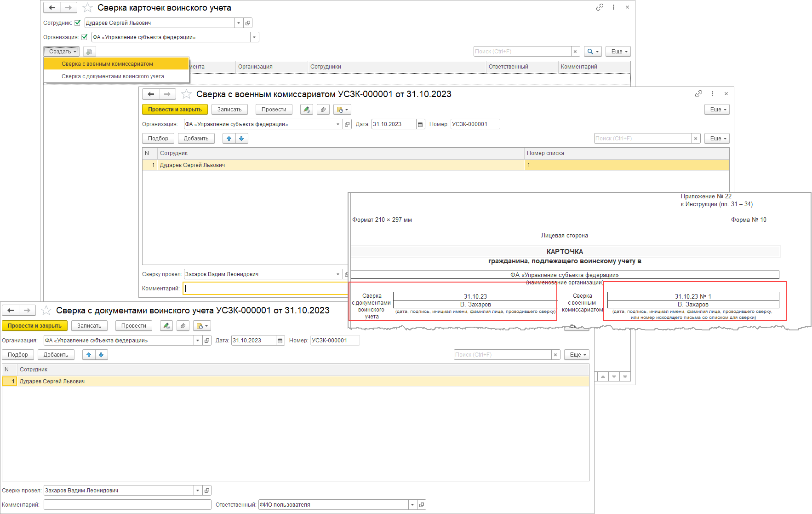The image size is (812, 514).
Task: Click Провести и закрыть in документами window
Action: coord(34,326)
